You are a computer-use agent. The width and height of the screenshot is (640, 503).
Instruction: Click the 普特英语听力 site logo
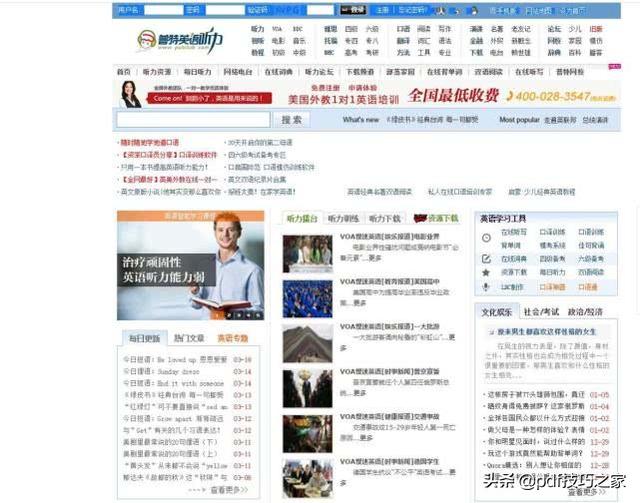click(x=180, y=40)
